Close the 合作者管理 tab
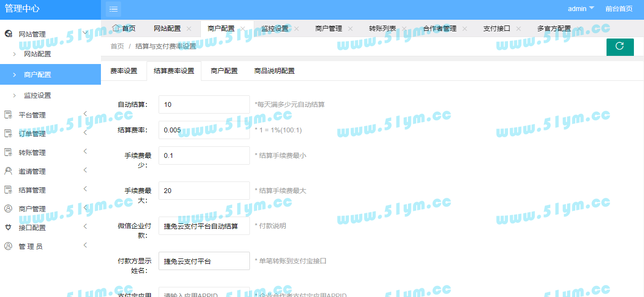This screenshot has width=644, height=297. (465, 28)
